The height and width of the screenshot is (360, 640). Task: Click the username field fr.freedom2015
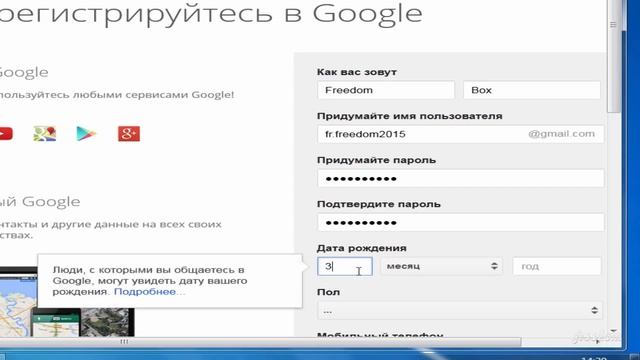(x=460, y=134)
